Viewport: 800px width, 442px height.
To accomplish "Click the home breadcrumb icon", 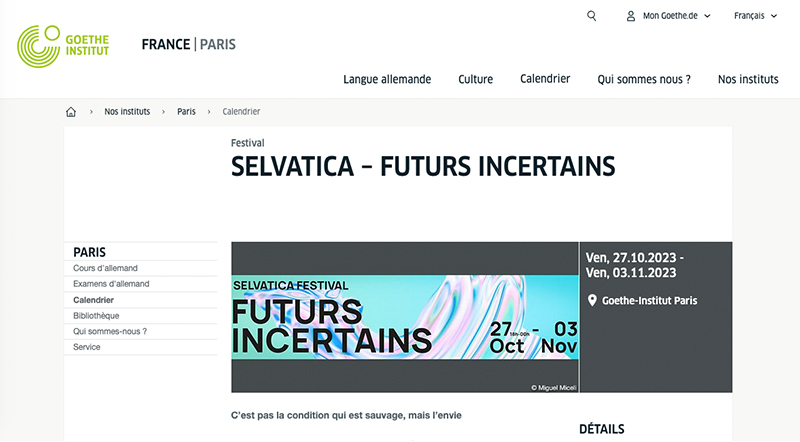I will (71, 111).
